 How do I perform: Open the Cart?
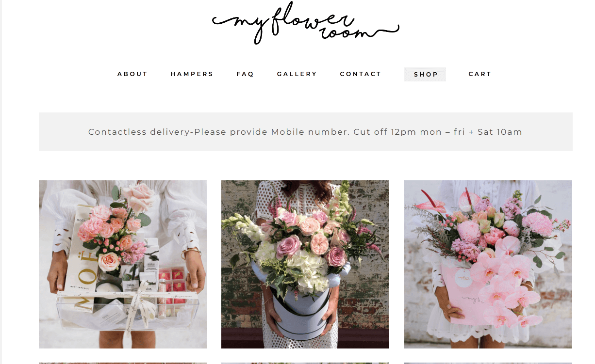pyautogui.click(x=480, y=74)
